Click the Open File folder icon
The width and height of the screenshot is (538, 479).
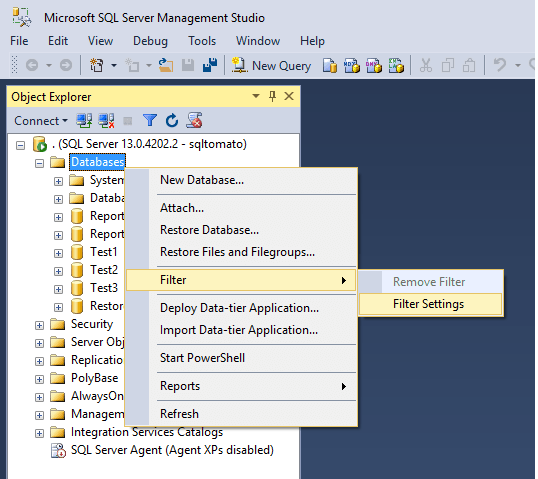pyautogui.click(x=166, y=65)
